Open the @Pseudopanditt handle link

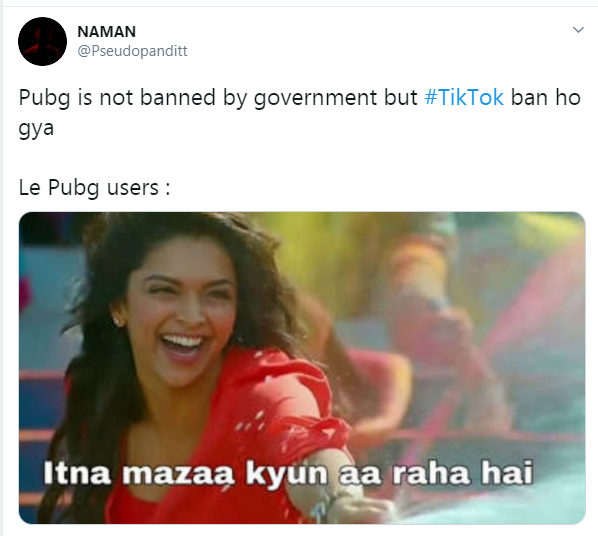pyautogui.click(x=132, y=51)
